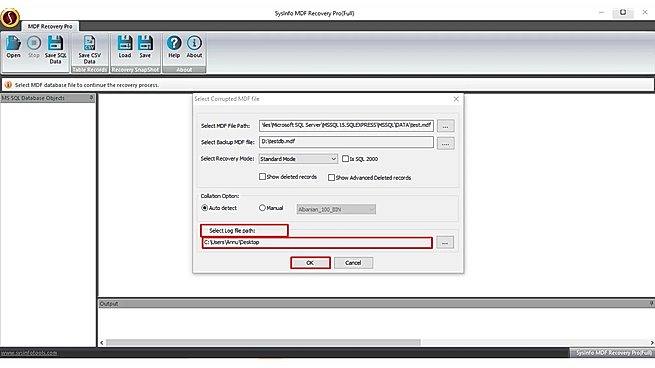Click the Select MDF File Path field
Viewport: 655px width, 368px height.
point(346,125)
